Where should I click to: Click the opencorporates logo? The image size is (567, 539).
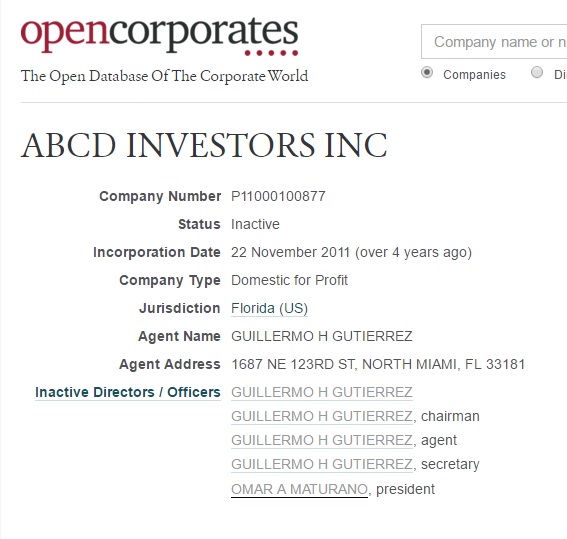pyautogui.click(x=159, y=36)
